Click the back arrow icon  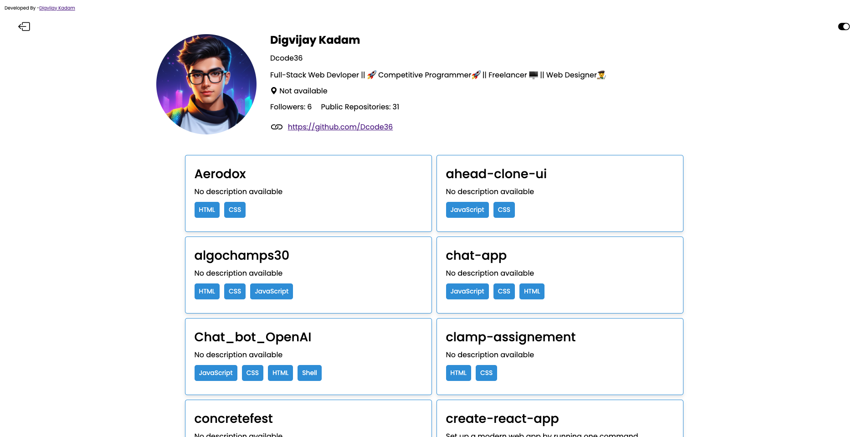click(x=24, y=27)
